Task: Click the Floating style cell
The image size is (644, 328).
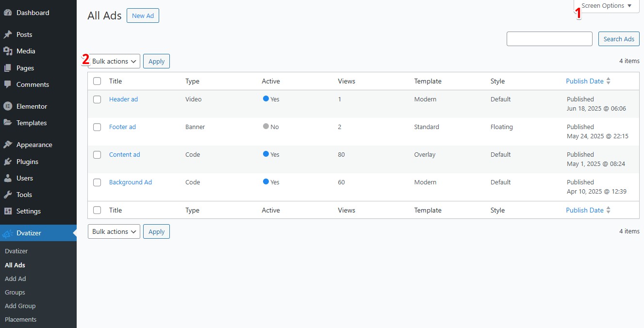Action: 501,127
